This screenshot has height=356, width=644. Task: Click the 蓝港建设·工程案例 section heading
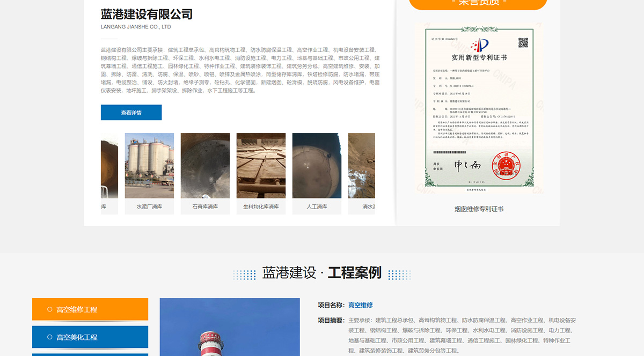pos(321,273)
